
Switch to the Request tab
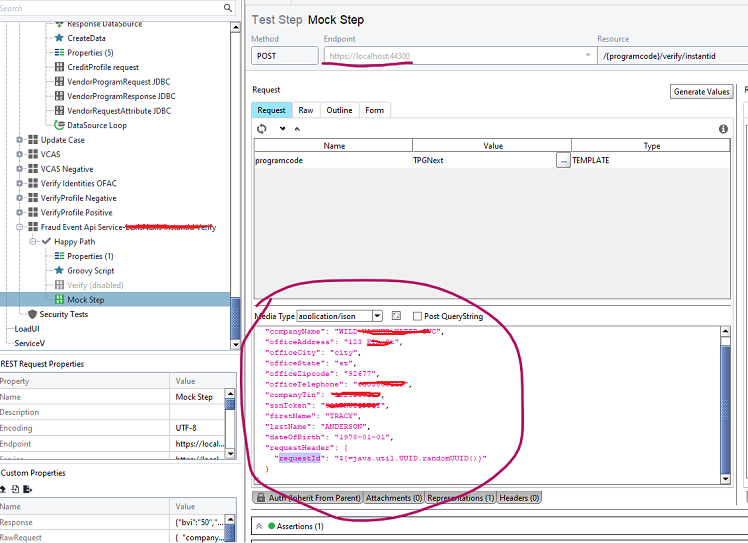(271, 110)
